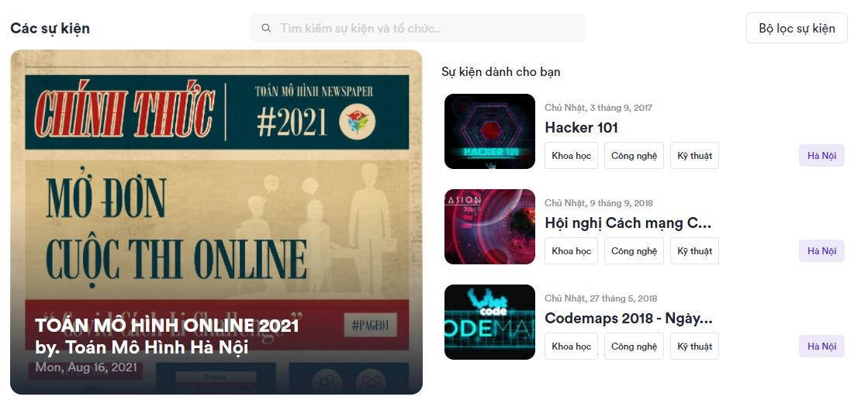Select Công nghệ tag under Codemaps 2018

point(634,347)
